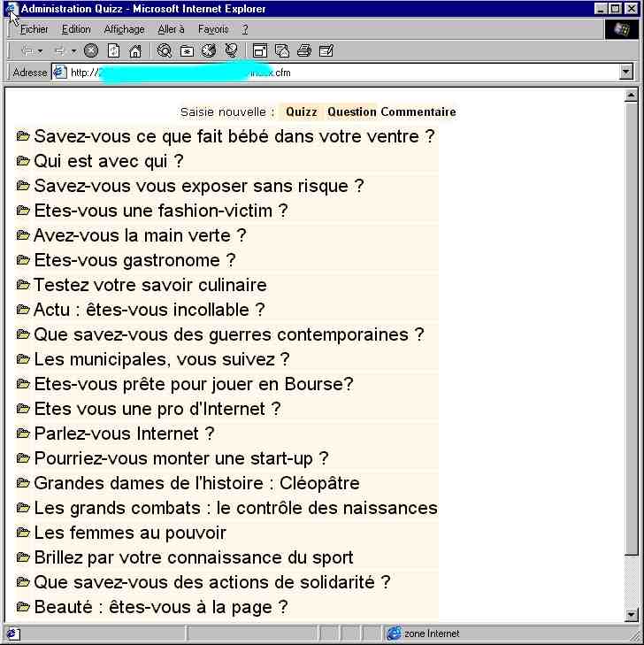The width and height of the screenshot is (644, 645).
Task: Open the ? help menu
Action: (x=245, y=29)
